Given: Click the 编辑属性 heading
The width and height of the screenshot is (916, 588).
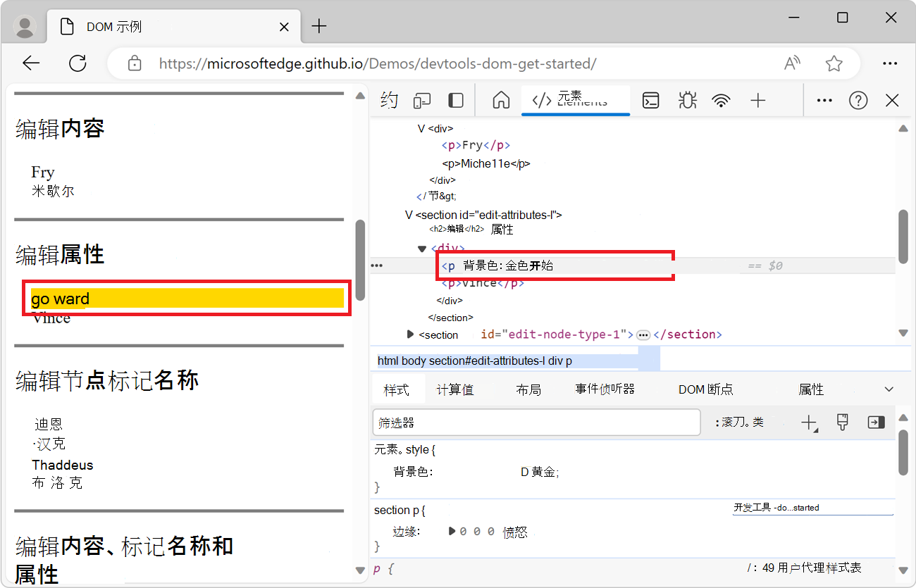Looking at the screenshot, I should click(x=60, y=254).
